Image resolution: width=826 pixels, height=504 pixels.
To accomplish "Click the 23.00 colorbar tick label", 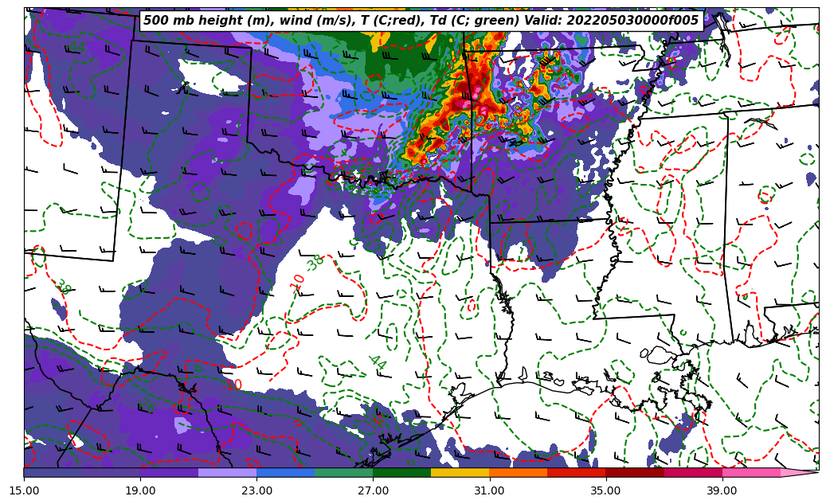I will [x=256, y=490].
